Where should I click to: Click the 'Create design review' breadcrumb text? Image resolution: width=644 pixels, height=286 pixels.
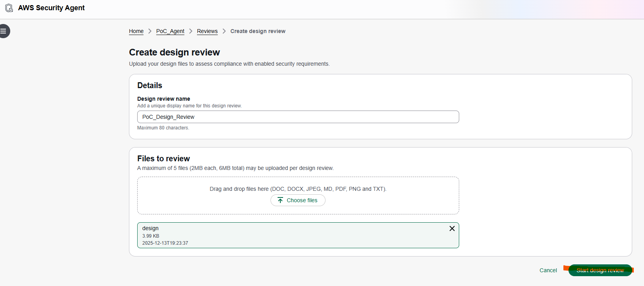(258, 31)
